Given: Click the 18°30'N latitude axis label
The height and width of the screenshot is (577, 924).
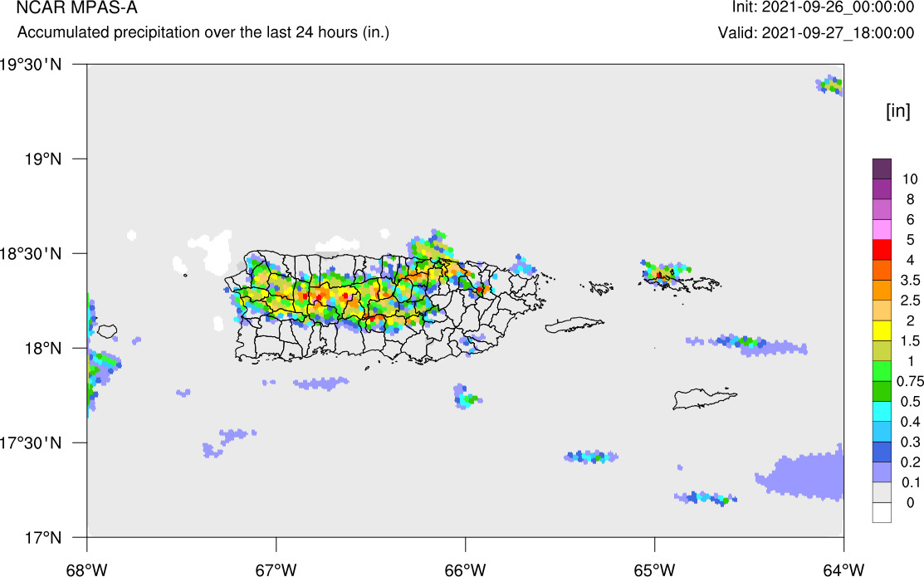Looking at the screenshot, I should (x=31, y=254).
